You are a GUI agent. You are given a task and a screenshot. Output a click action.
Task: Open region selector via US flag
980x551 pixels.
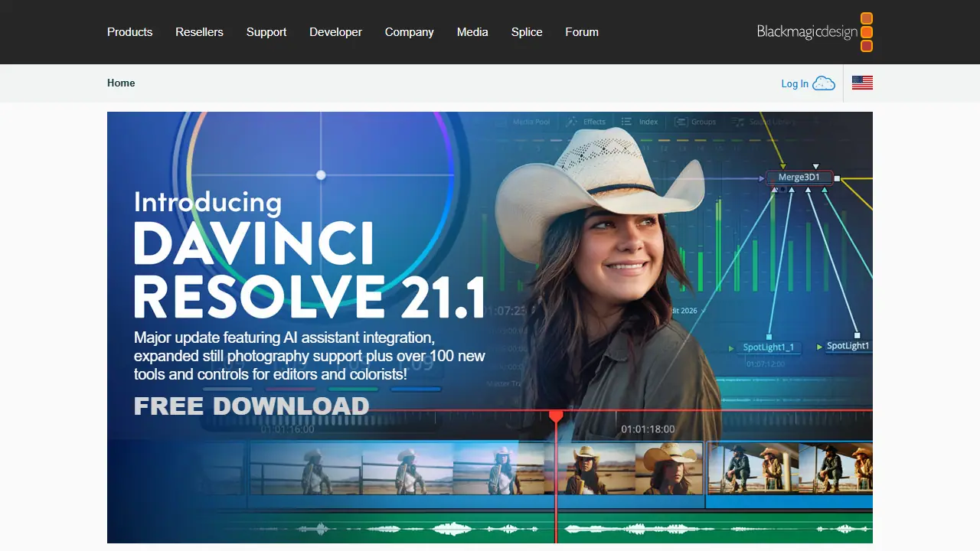pos(862,83)
